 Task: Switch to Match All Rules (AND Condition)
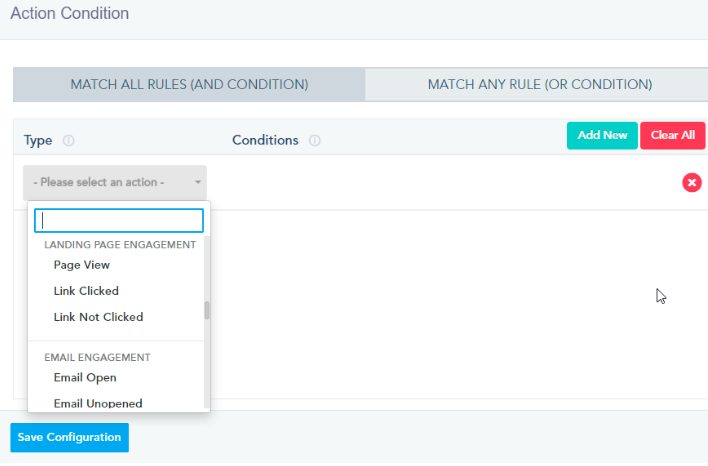pos(189,84)
